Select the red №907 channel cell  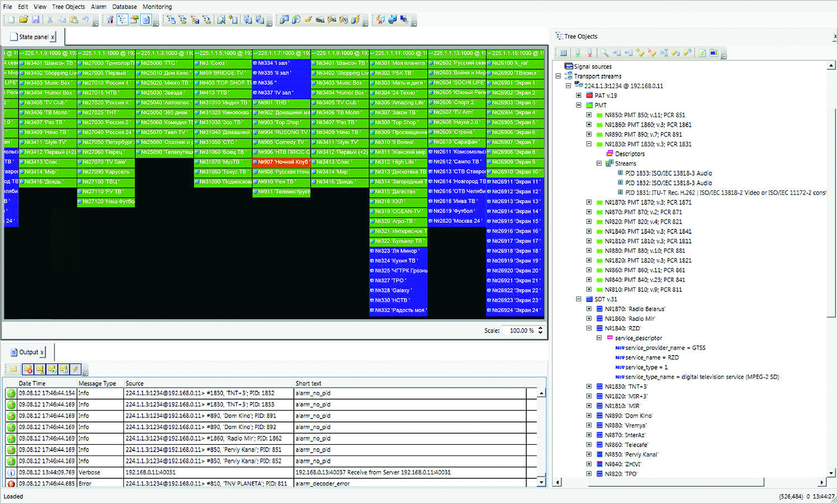(x=281, y=162)
